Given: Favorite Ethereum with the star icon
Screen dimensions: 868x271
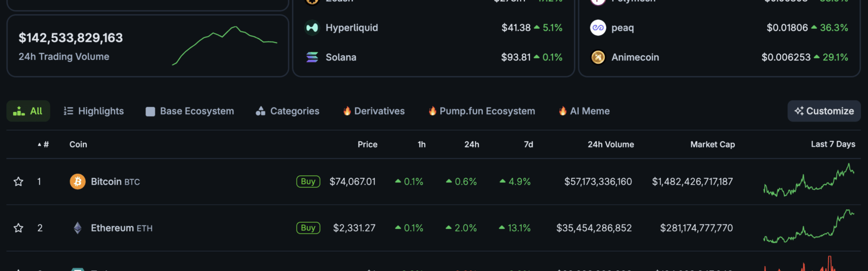Looking at the screenshot, I should tap(19, 228).
